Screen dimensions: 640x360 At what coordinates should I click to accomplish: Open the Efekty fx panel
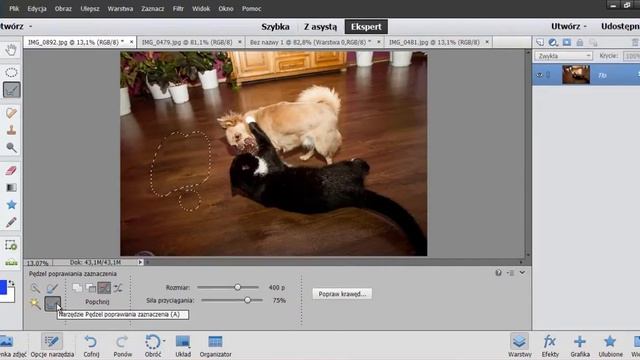549,346
